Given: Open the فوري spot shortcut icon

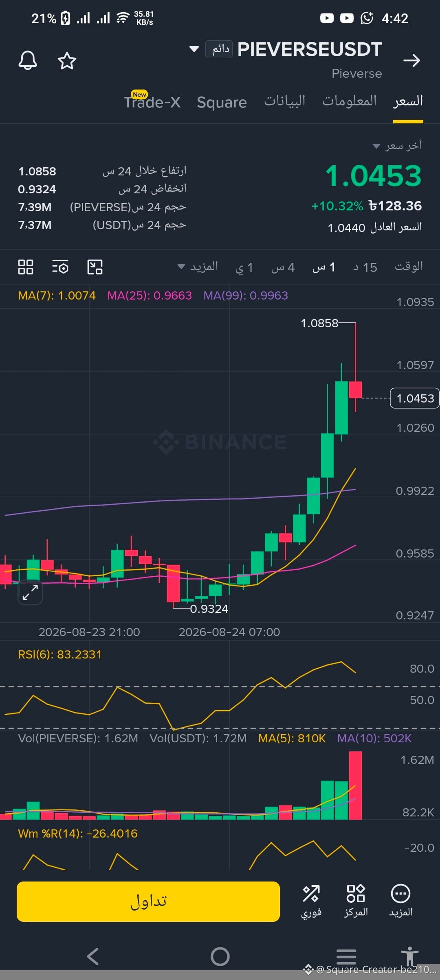Looking at the screenshot, I should click(311, 901).
